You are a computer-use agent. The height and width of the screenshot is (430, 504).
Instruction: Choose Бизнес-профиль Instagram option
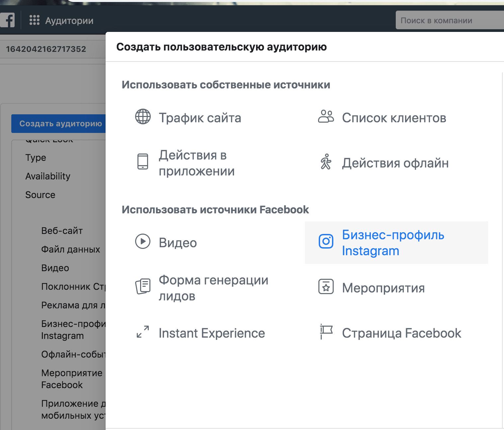pos(396,243)
